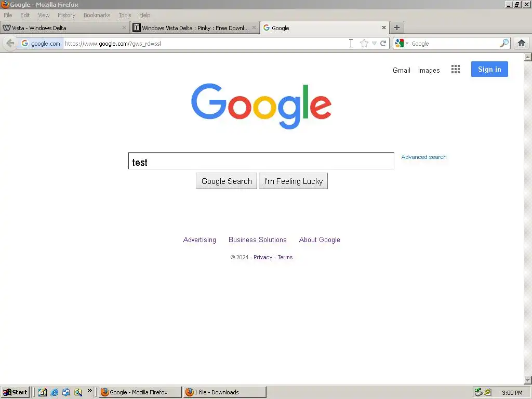Open the File menu
Image resolution: width=532 pixels, height=399 pixels.
8,15
